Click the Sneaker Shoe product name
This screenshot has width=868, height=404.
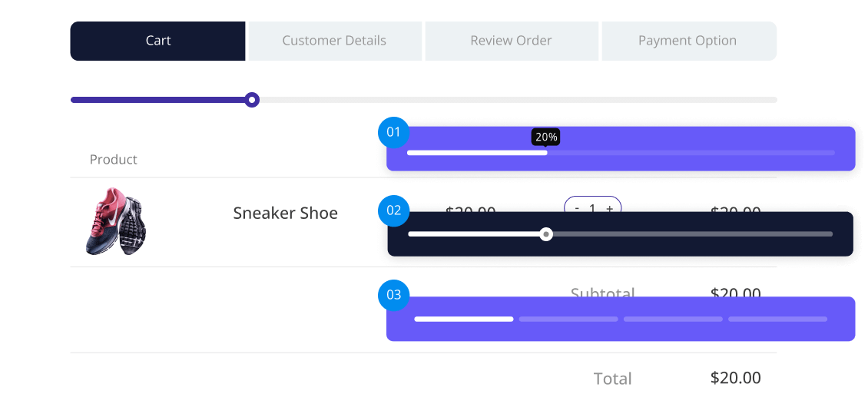click(285, 214)
